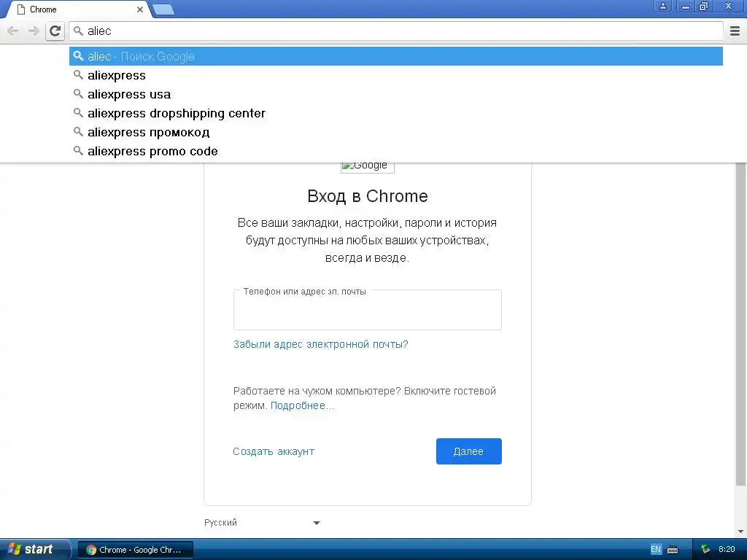Pick 'aliexpress dropshipping center' suggestion
This screenshot has width=747, height=560.
click(396, 113)
